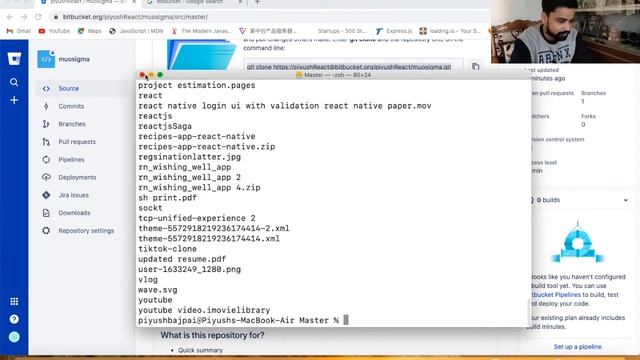
Task: Open the Bitbucket Pipelines link
Action: (556, 295)
